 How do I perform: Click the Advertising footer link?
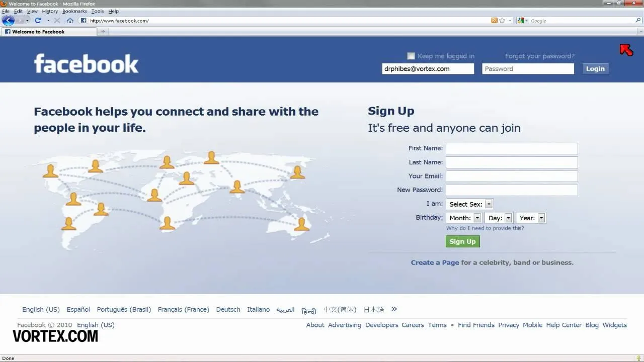(345, 325)
